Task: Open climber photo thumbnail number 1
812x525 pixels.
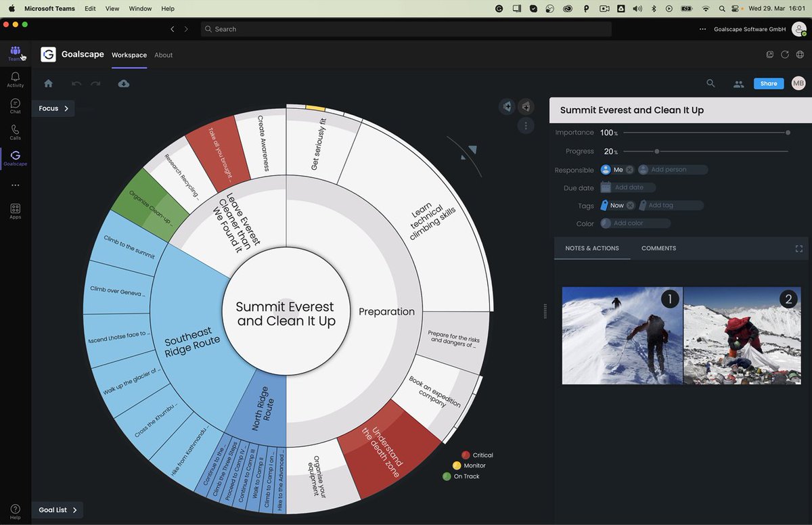Action: point(622,336)
